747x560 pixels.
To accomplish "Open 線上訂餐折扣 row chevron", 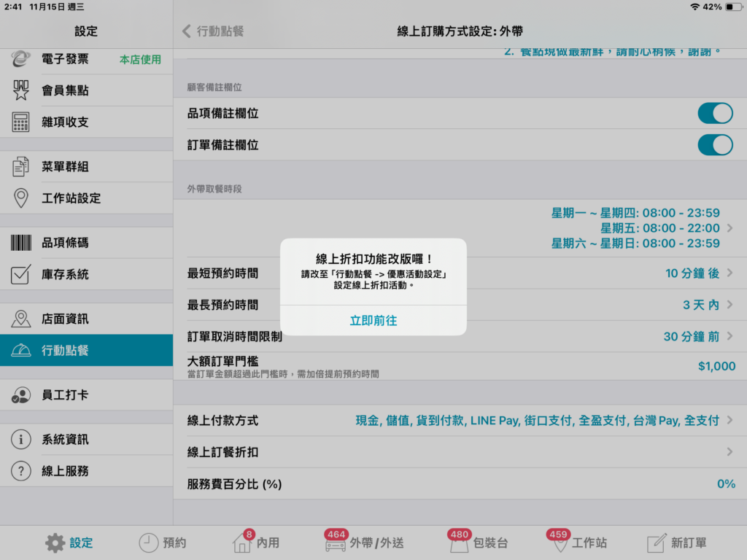I will [729, 452].
